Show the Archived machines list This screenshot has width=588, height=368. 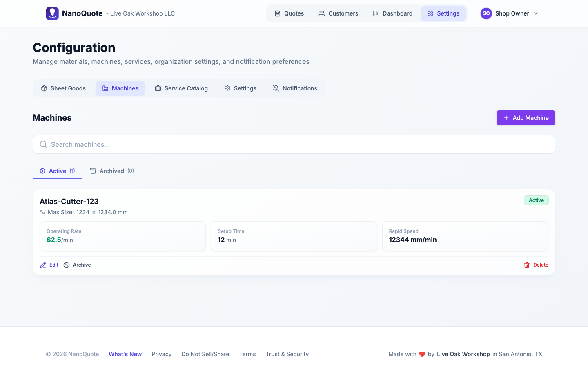pyautogui.click(x=112, y=171)
